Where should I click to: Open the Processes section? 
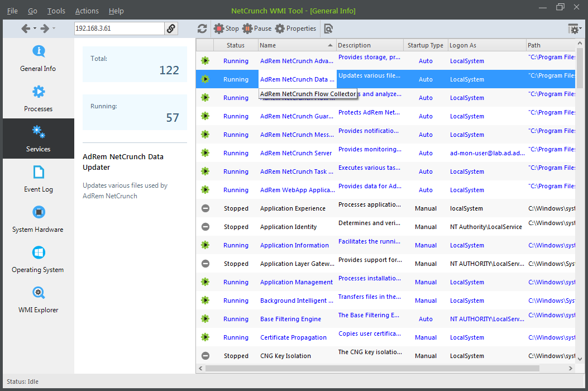coord(38,98)
